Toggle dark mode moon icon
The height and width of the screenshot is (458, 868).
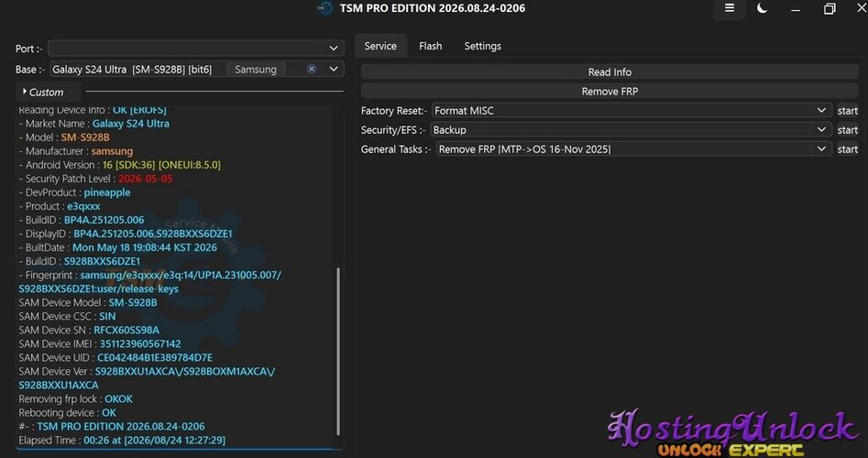point(763,8)
